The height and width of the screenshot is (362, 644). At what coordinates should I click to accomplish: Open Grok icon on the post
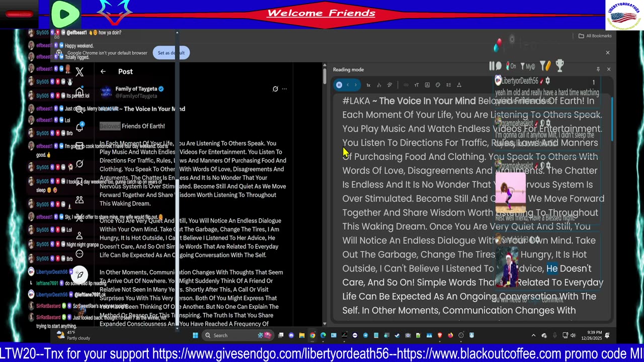(275, 89)
